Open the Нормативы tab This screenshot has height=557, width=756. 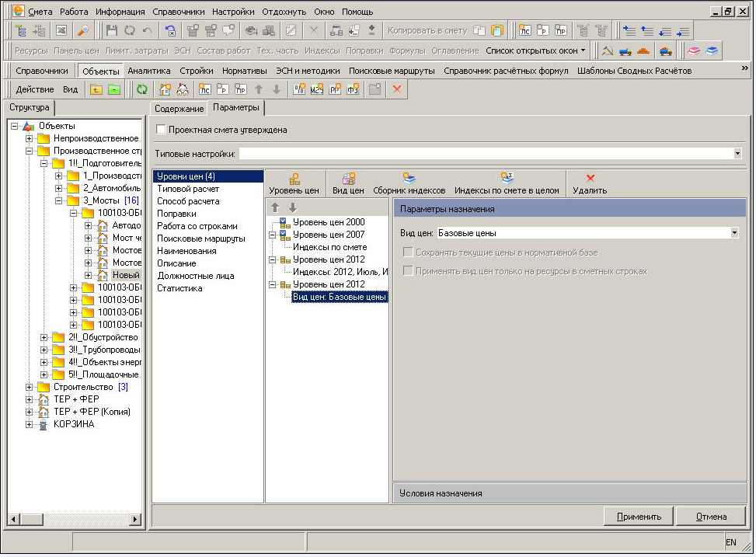[245, 71]
